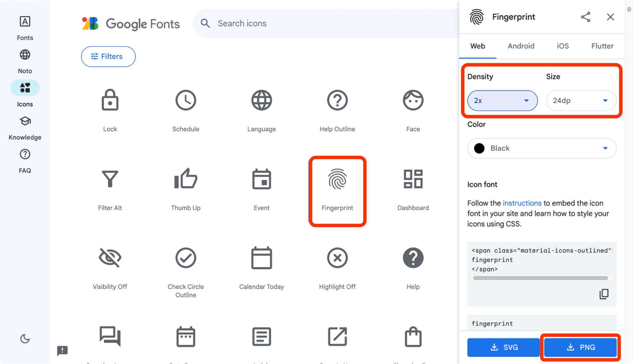This screenshot has width=633, height=364.
Task: Toggle dark mode at bottom left
Action: (25, 339)
